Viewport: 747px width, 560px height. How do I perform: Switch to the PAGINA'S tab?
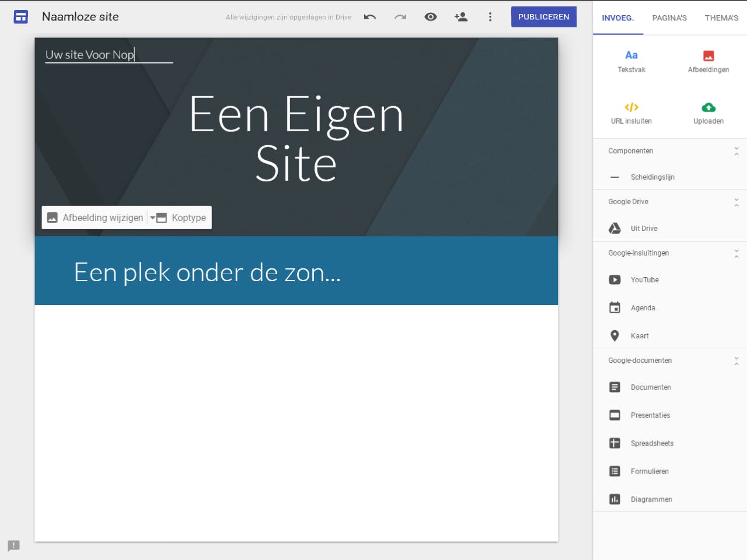pyautogui.click(x=669, y=17)
